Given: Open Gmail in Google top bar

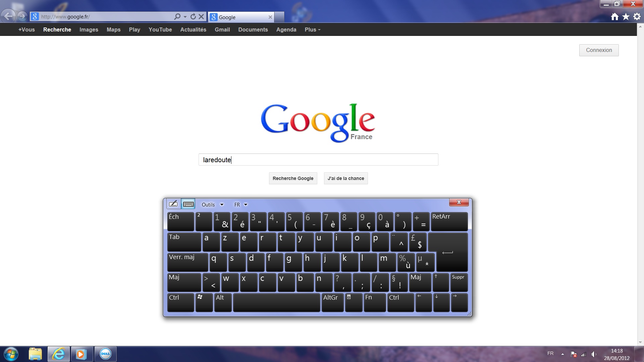Looking at the screenshot, I should coord(222,29).
